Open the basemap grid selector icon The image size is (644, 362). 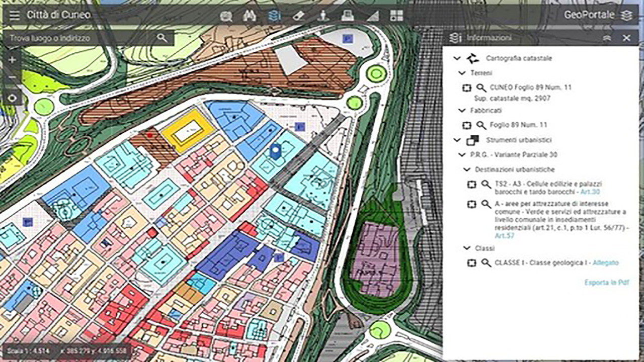(396, 16)
